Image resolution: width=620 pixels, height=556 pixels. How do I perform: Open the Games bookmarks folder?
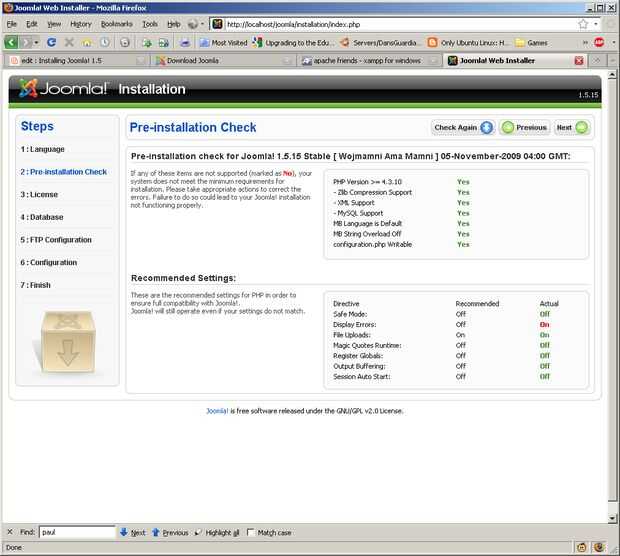click(x=532, y=42)
